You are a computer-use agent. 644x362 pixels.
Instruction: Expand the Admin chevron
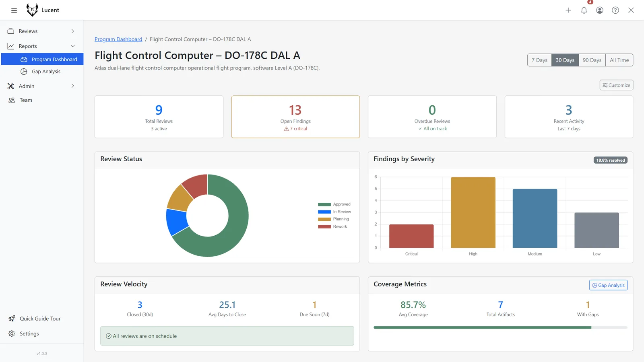click(73, 86)
